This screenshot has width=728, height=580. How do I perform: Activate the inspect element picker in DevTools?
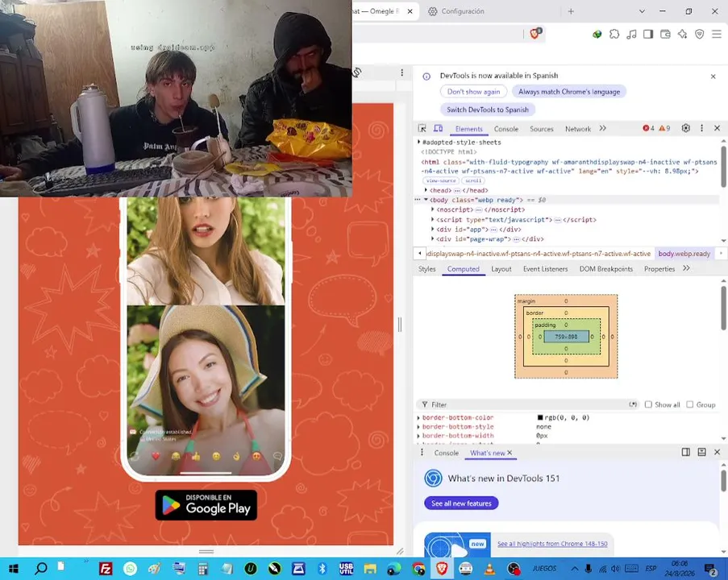(x=422, y=128)
